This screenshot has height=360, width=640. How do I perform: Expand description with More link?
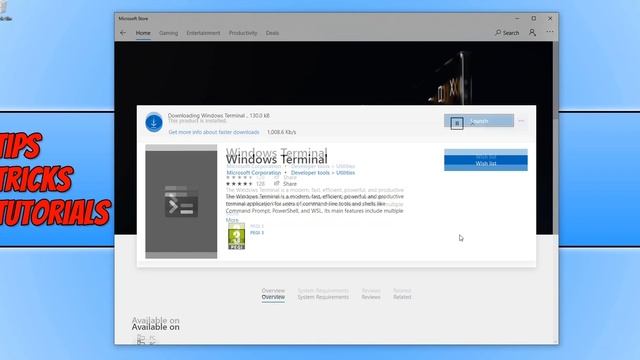232,220
